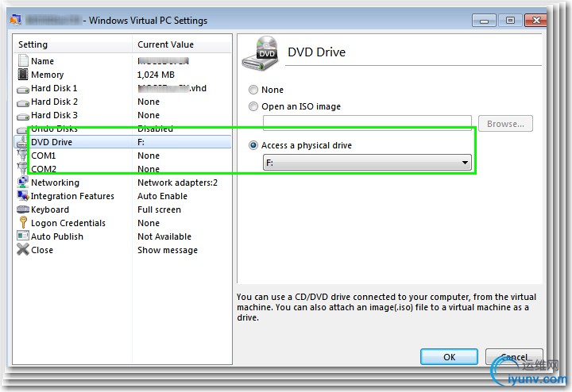
Task: Select the Memory setting row
Action: click(x=122, y=75)
